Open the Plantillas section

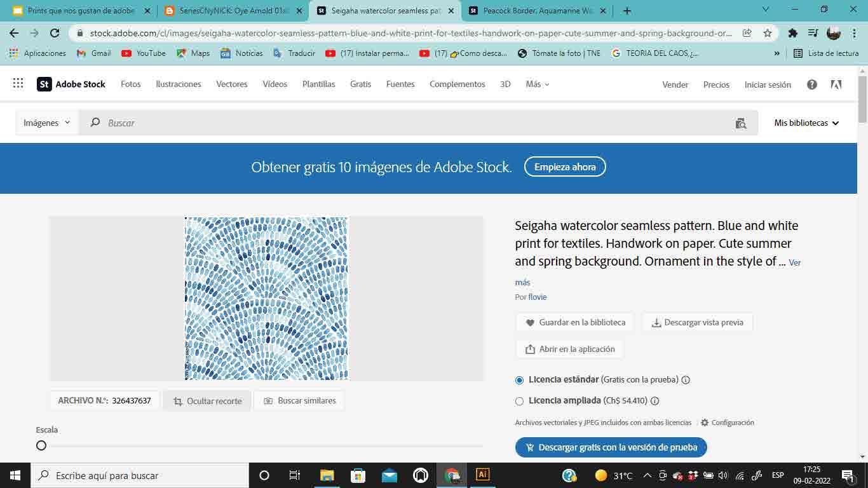319,84
